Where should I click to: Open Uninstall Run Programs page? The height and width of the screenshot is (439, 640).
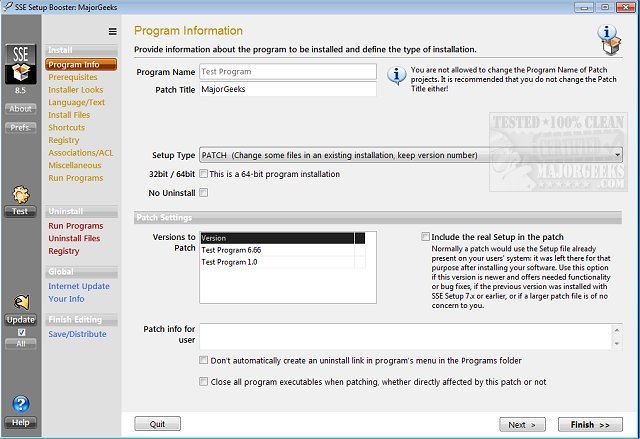click(x=76, y=226)
